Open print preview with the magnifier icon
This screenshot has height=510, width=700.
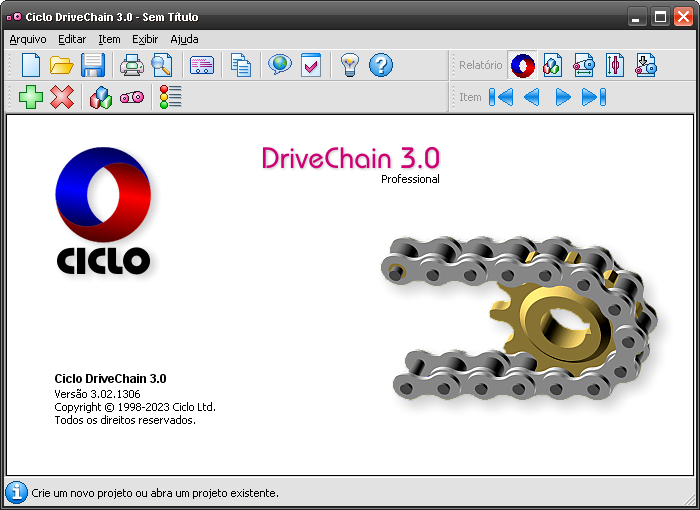coord(162,65)
